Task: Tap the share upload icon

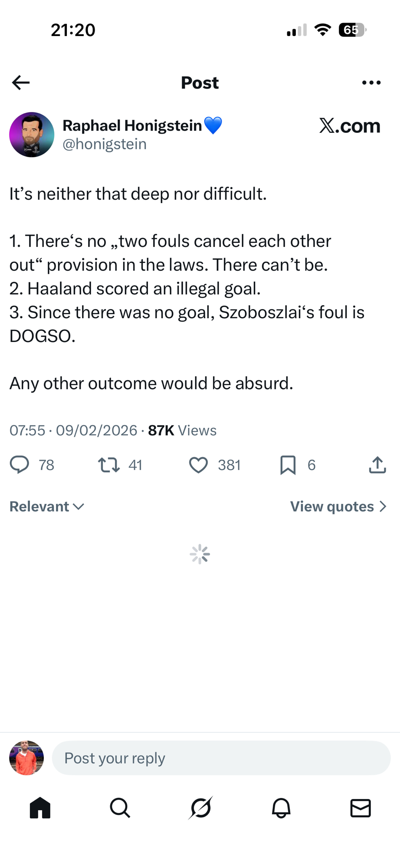Action: pyautogui.click(x=377, y=465)
